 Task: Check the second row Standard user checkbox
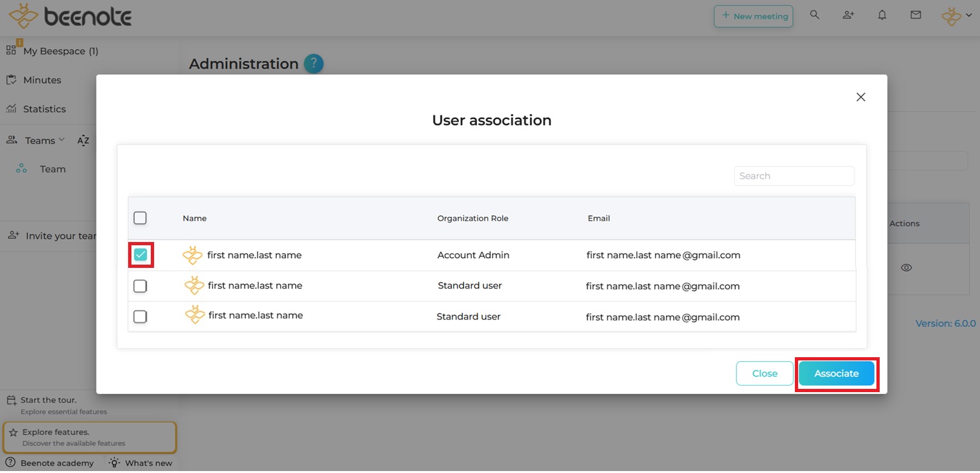pos(140,286)
